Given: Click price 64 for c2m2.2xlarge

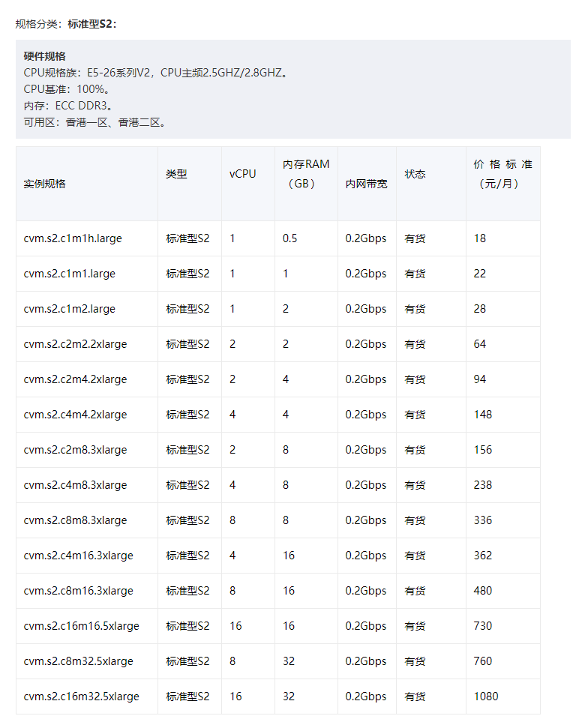Looking at the screenshot, I should click(479, 344).
